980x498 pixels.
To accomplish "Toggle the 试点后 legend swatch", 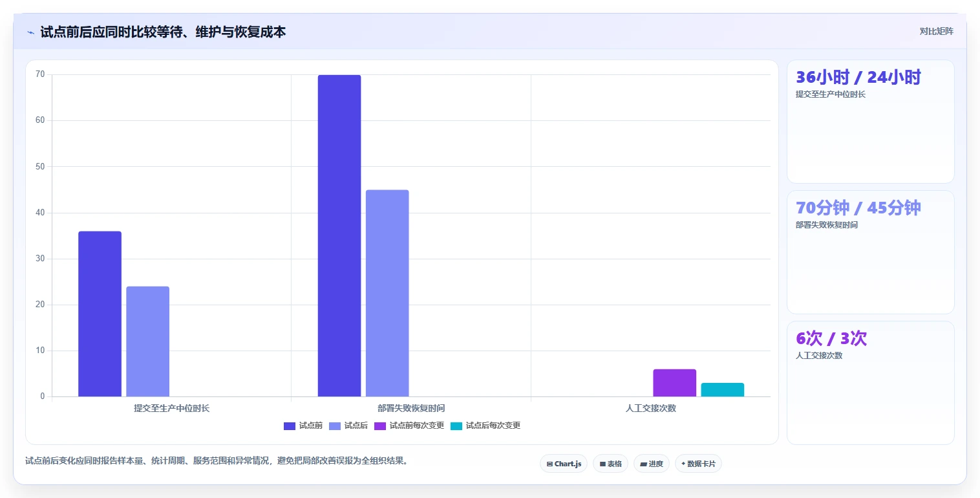I will [x=335, y=426].
